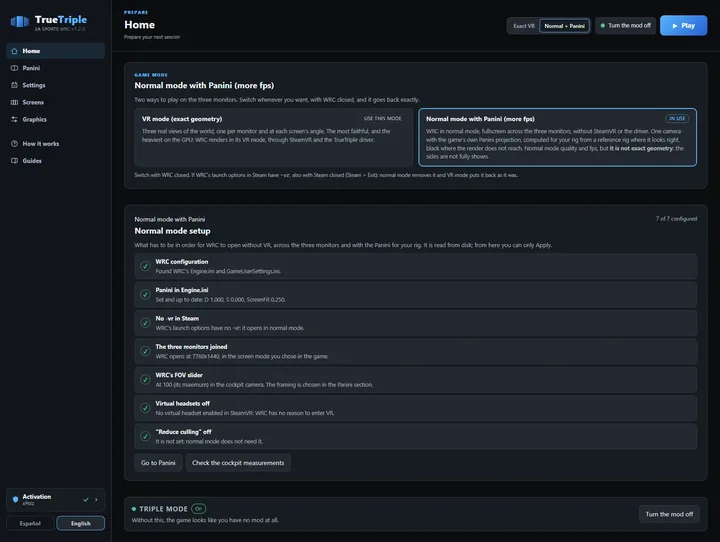Click the WRC configuration check icon
The height and width of the screenshot is (542, 720).
145,266
